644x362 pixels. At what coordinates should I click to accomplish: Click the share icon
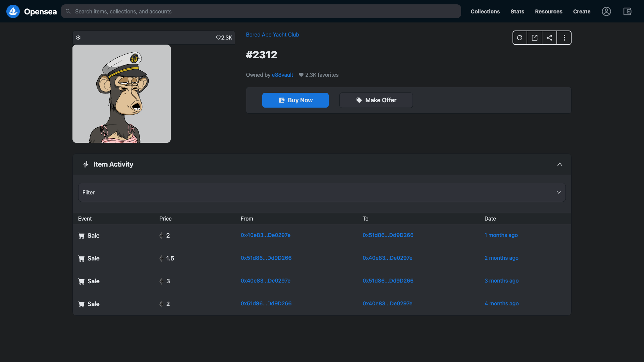[x=549, y=38]
